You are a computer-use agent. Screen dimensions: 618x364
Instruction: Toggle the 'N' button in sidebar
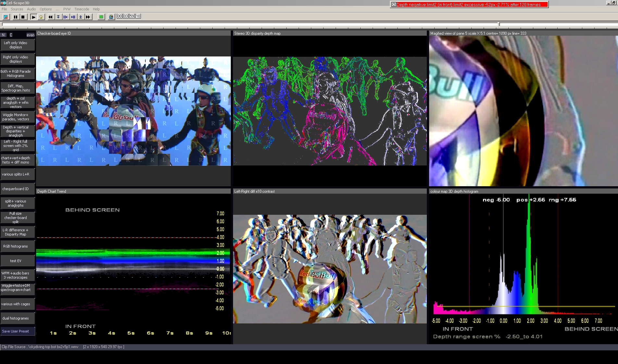click(3, 35)
